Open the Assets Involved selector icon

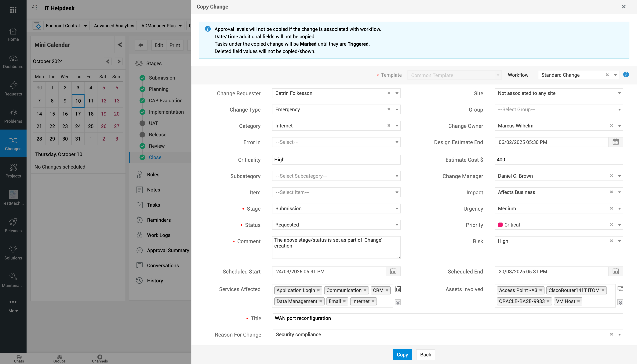[620, 289]
